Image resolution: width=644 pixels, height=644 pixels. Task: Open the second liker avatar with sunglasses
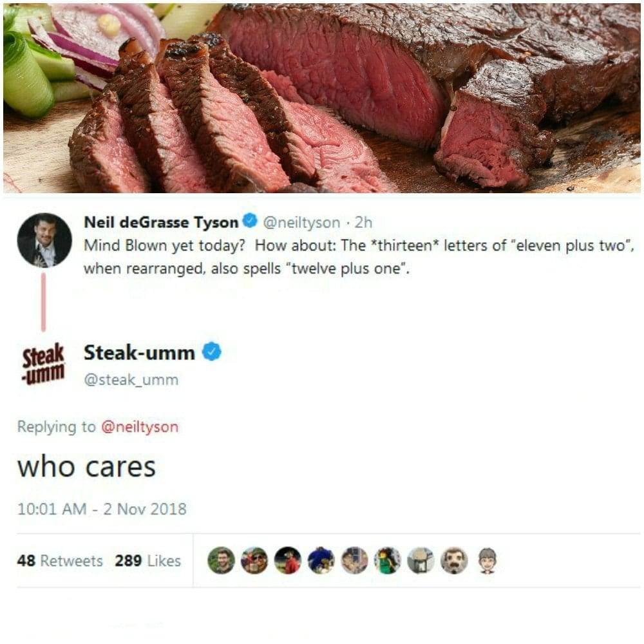pyautogui.click(x=254, y=560)
